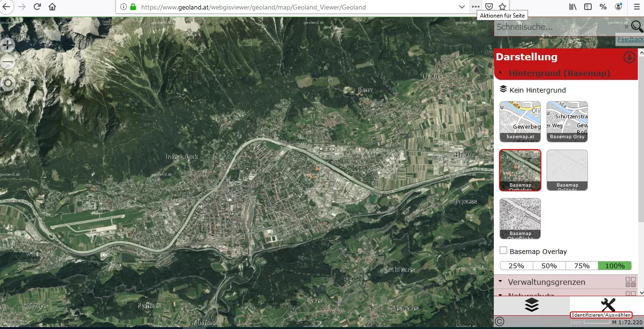
Task: Click the Verwaltungsgrenzen layer grid icon
Action: 630,282
